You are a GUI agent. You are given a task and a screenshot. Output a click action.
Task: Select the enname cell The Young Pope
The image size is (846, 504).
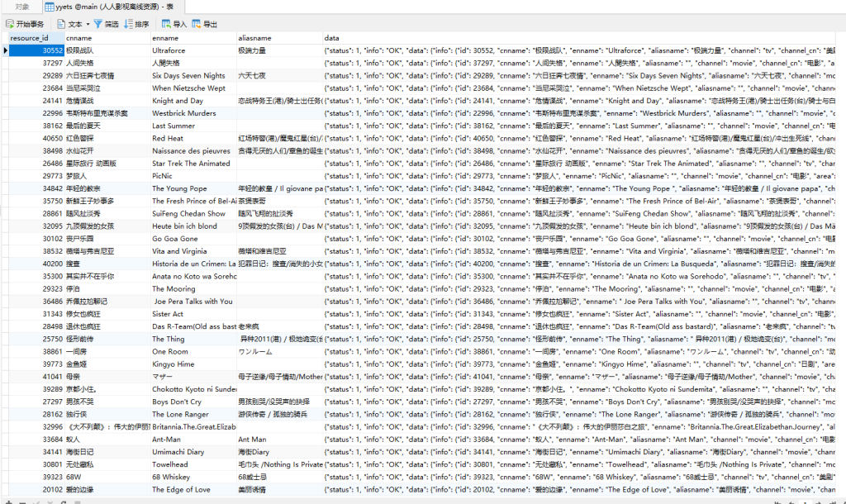click(193, 188)
